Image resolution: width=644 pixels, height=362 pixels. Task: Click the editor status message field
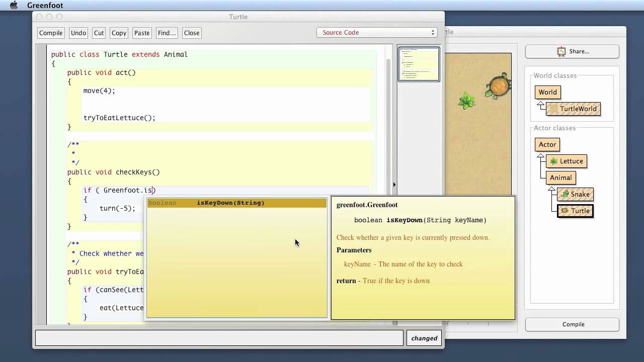pos(219,338)
